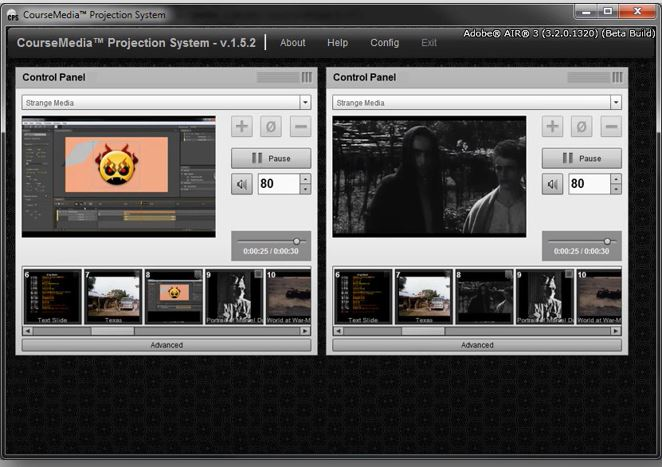This screenshot has height=467, width=662.
Task: Click the three-bar grip icon on right Control Panel
Action: coord(618,77)
